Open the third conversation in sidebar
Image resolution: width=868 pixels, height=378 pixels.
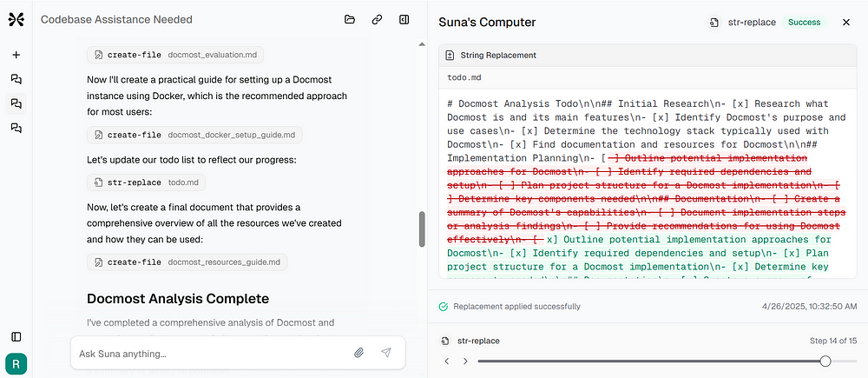16,128
